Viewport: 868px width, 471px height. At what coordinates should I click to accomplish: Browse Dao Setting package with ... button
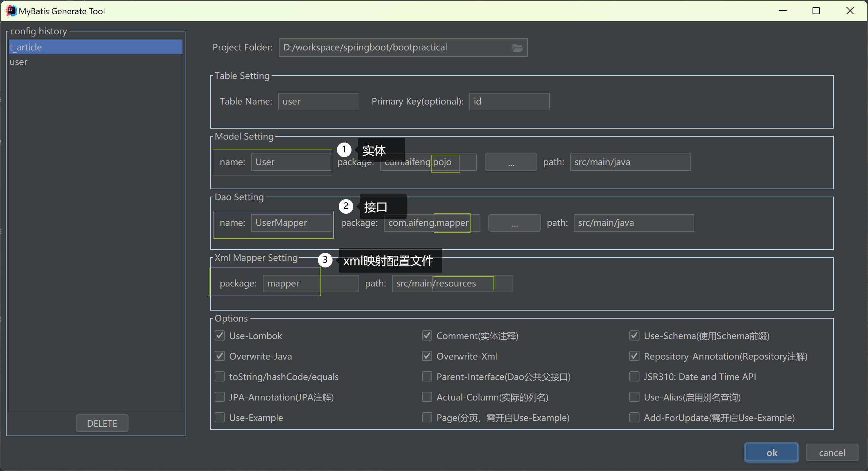tap(515, 223)
